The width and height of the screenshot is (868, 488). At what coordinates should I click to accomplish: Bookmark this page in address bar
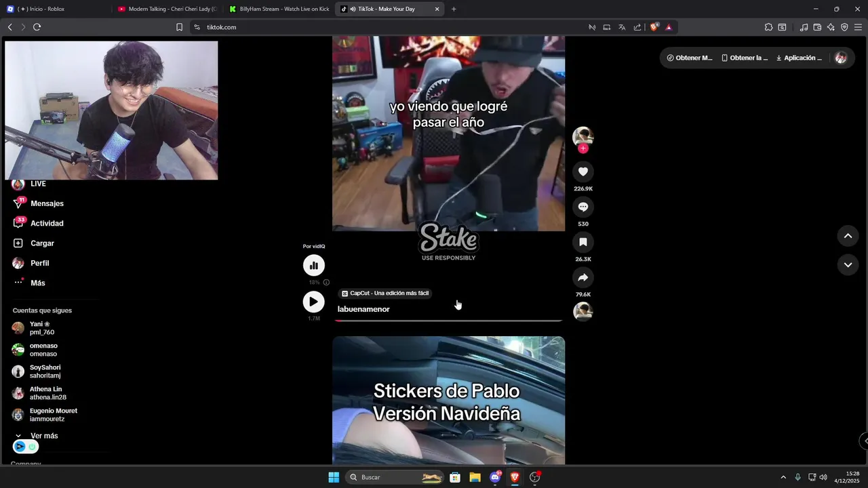[179, 27]
